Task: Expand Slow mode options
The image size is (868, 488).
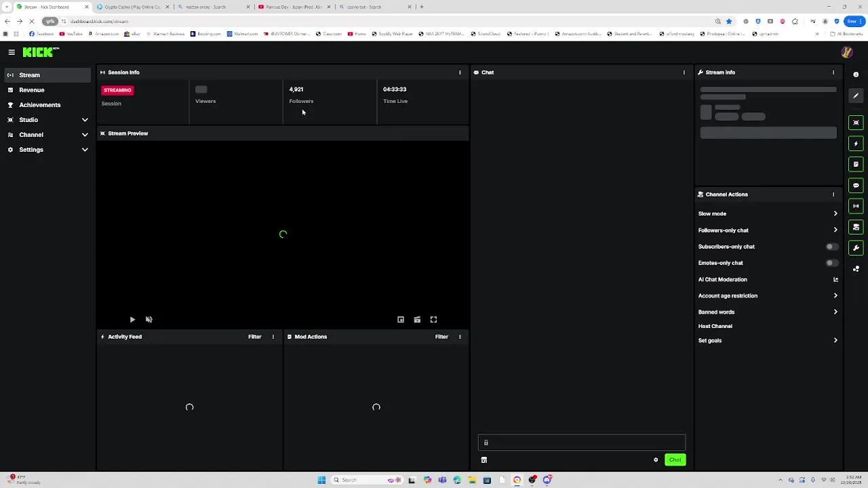Action: coord(835,213)
